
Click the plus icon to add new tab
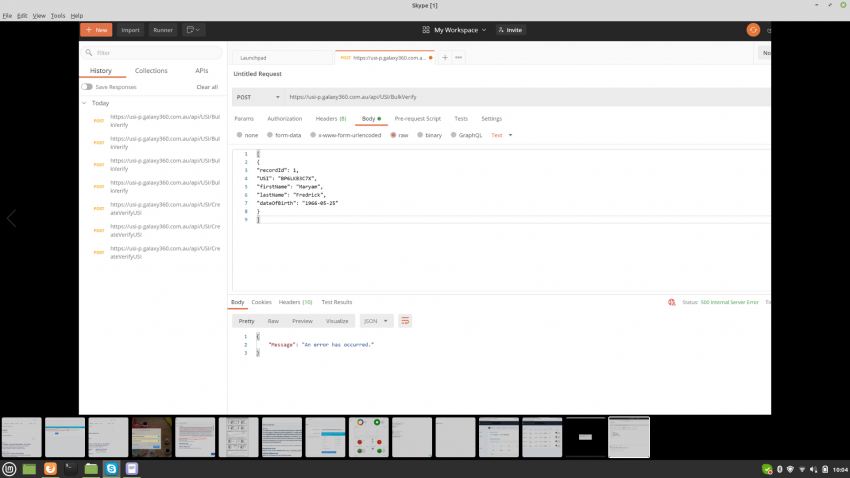click(x=445, y=57)
